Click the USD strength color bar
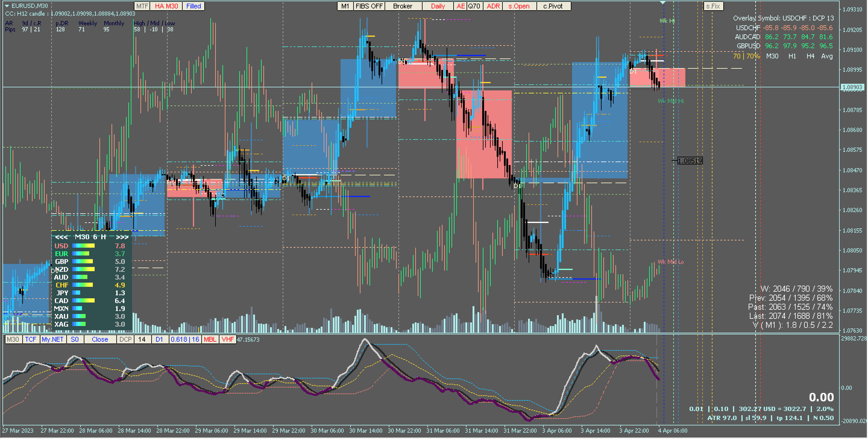The height and width of the screenshot is (439, 868). pos(83,246)
